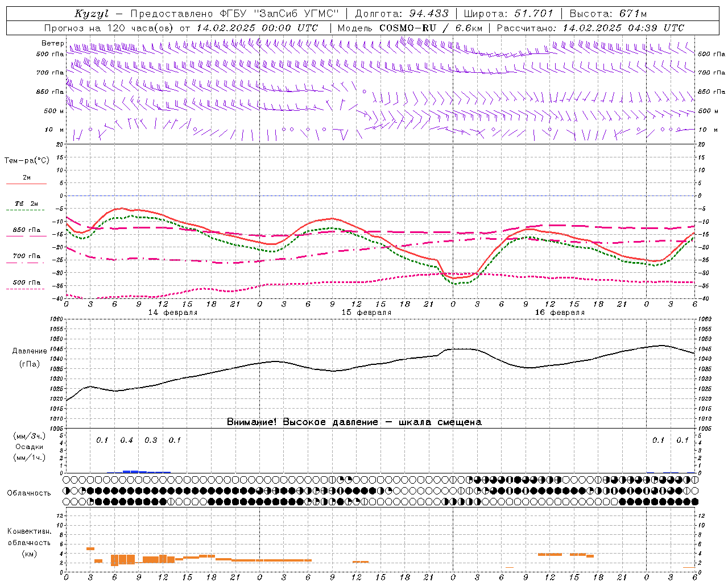Screen dimensions: 728x582
Task: Click the "14 февраля" date label
Action: click(x=173, y=313)
